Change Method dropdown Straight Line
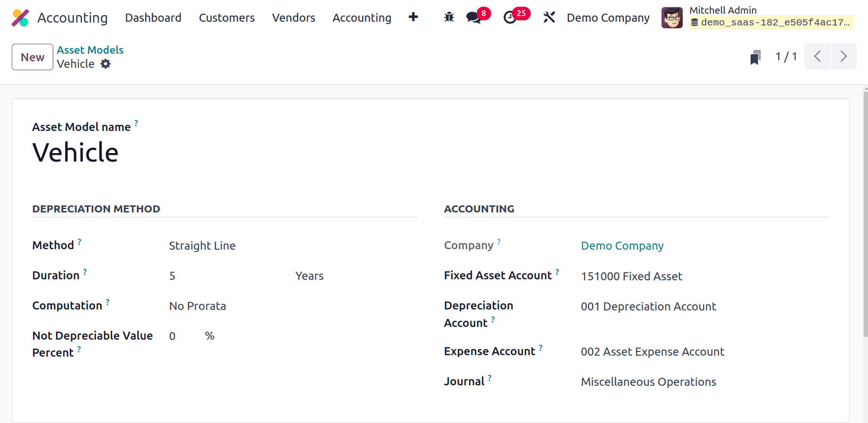Screen dimensions: 868x423 pyautogui.click(x=202, y=245)
